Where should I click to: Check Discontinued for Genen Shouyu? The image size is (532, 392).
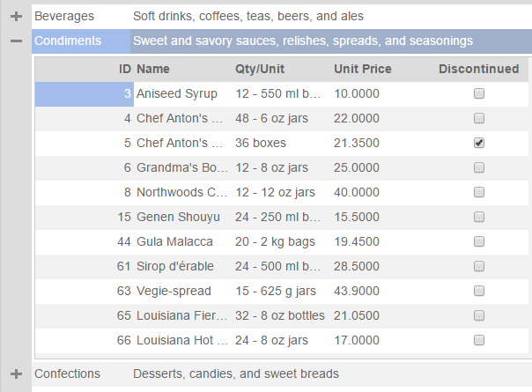coord(479,217)
